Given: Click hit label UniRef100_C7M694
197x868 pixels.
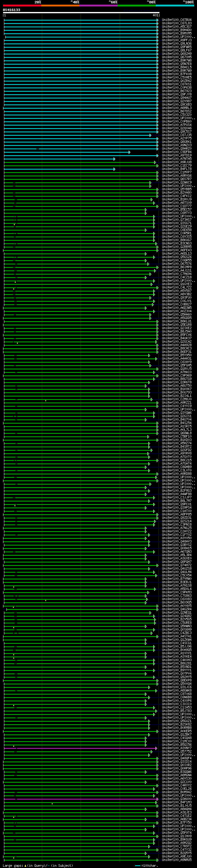Looking at the screenshot, I should 176,274.
